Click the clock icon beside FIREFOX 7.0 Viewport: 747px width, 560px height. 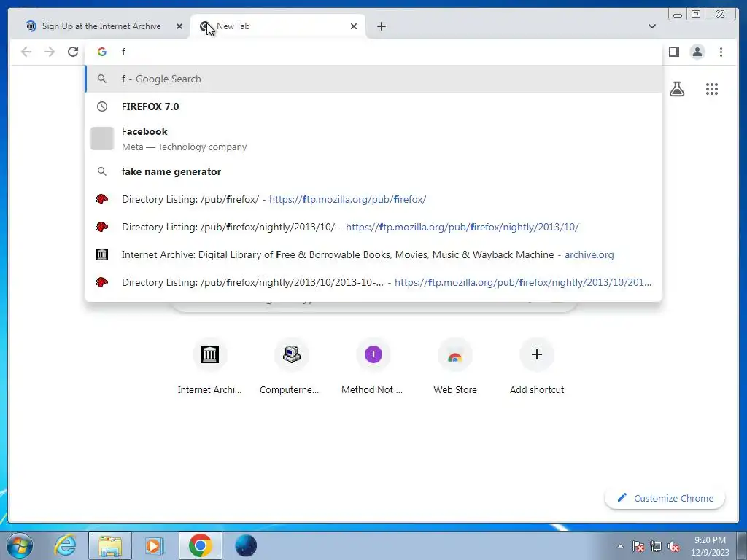(102, 106)
